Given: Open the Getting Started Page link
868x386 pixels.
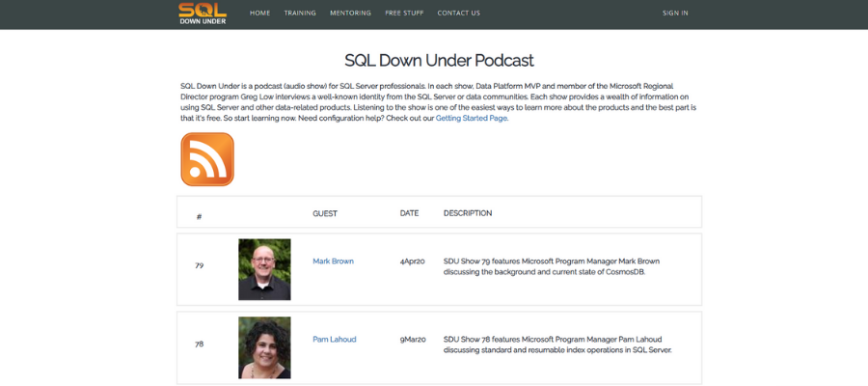Looking at the screenshot, I should tap(472, 119).
